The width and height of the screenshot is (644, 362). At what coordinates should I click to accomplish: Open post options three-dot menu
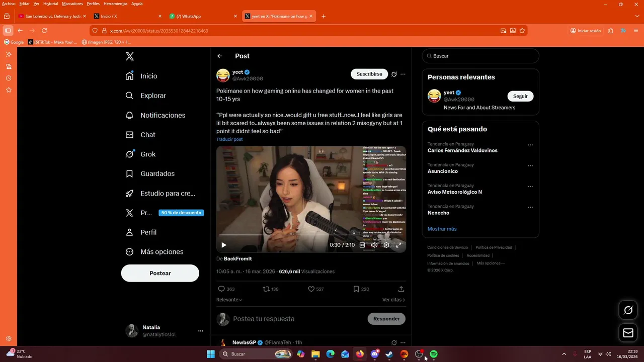coord(403,74)
